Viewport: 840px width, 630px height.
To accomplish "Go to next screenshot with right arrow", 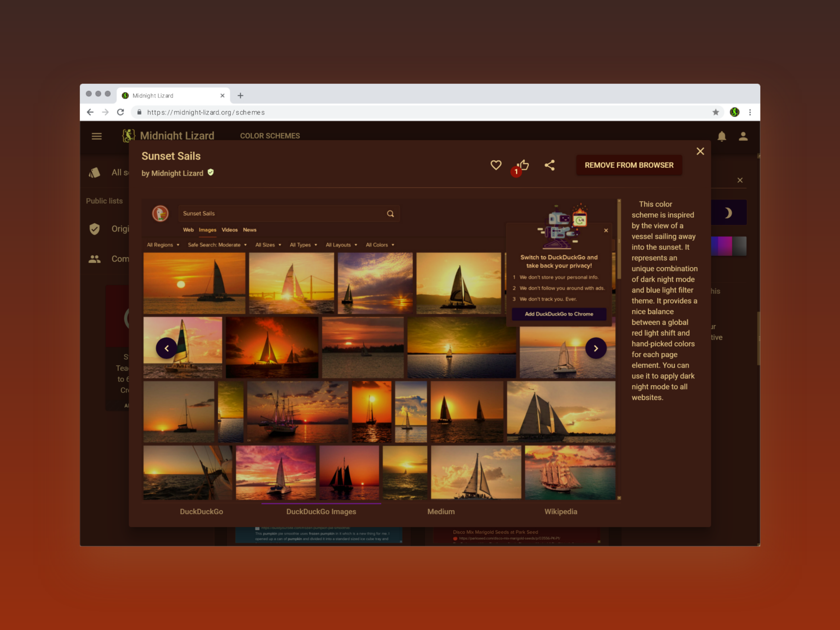I will 595,348.
